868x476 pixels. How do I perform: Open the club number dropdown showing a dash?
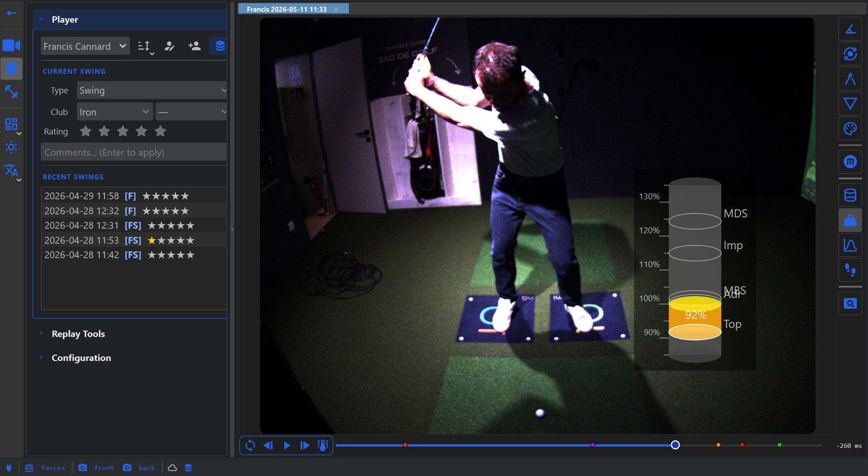coord(191,112)
